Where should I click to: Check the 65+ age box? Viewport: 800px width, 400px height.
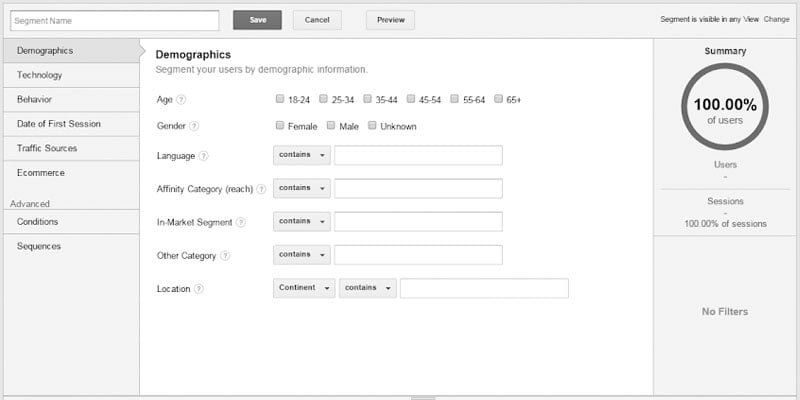point(498,99)
